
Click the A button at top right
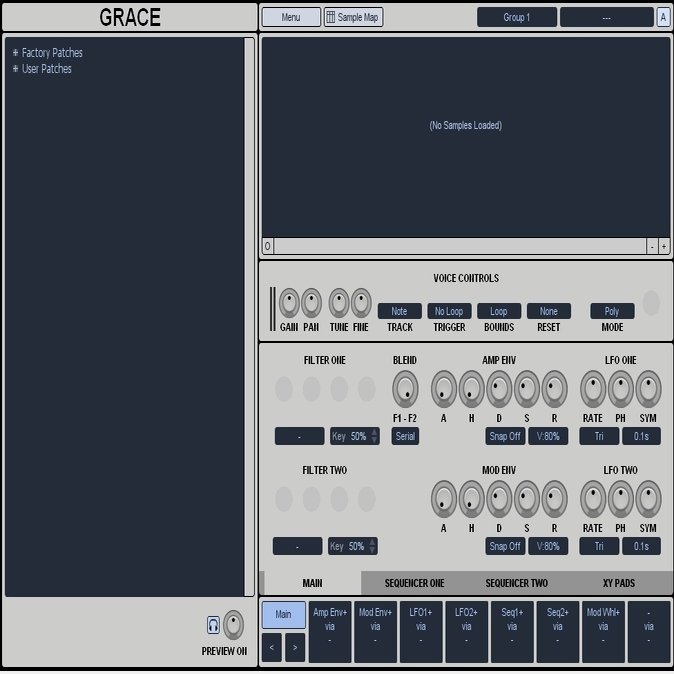click(x=663, y=17)
